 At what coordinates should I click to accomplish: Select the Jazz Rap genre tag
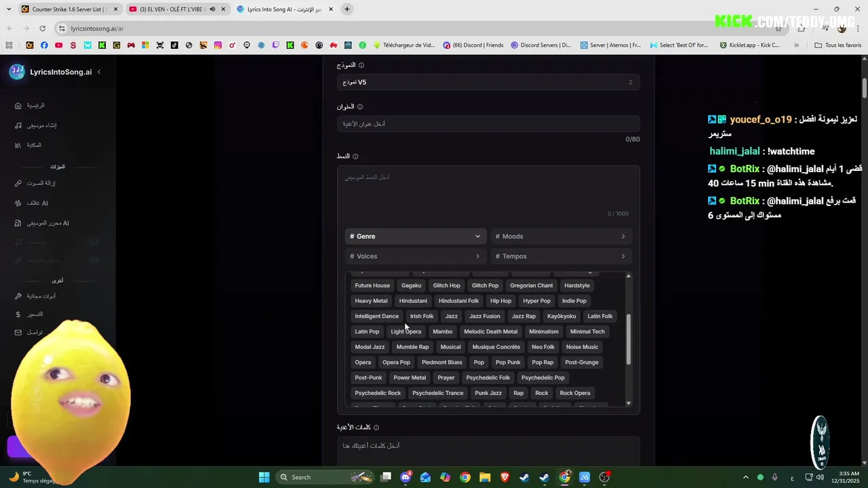pos(524,317)
